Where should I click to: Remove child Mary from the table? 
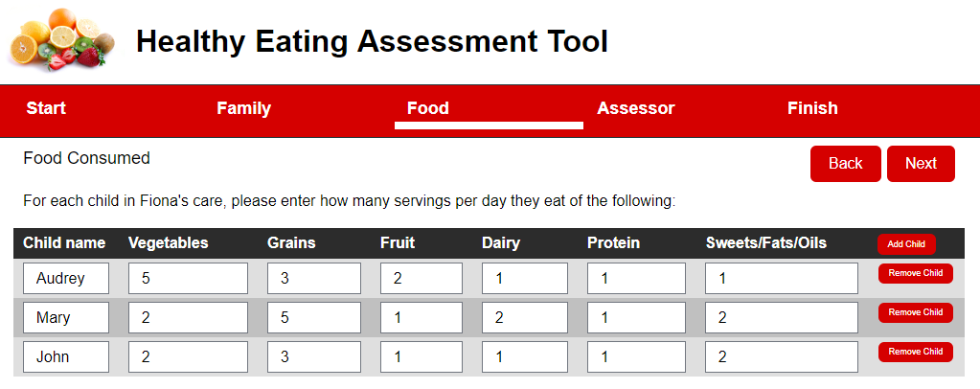(x=915, y=312)
